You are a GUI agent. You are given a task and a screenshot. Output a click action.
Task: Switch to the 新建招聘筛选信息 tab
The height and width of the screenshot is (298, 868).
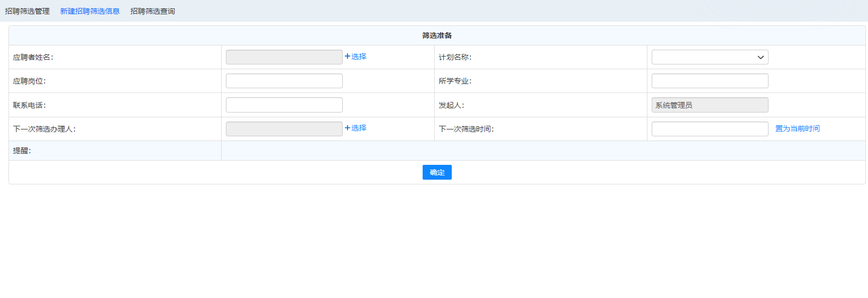point(90,11)
